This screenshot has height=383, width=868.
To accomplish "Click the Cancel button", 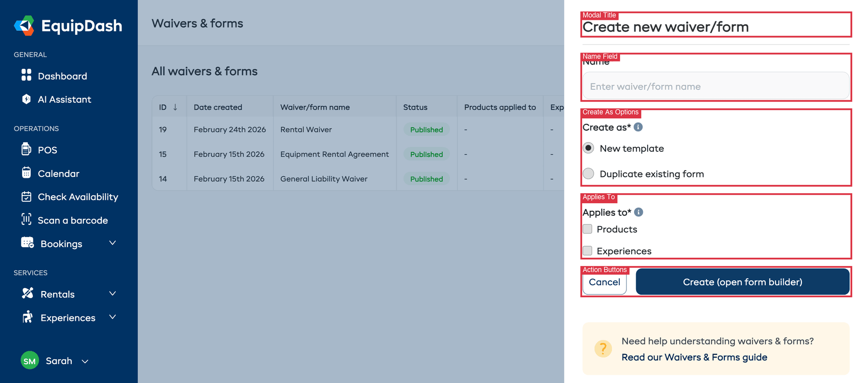I will pos(604,282).
